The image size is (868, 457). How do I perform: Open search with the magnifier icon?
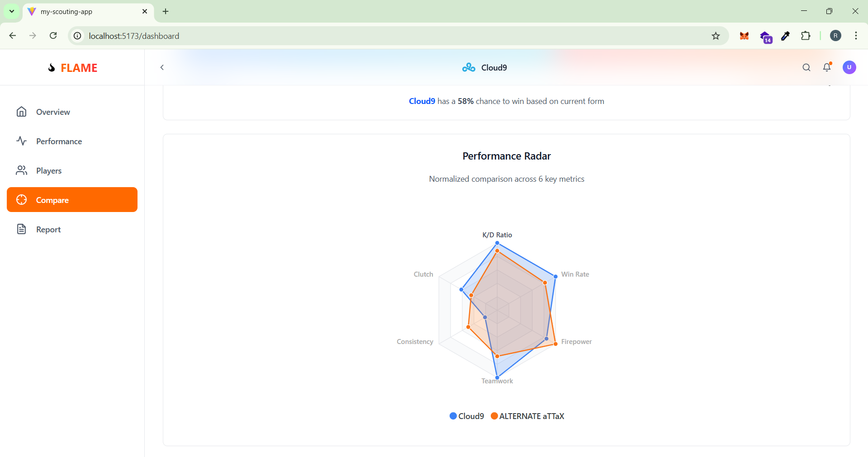(x=806, y=67)
